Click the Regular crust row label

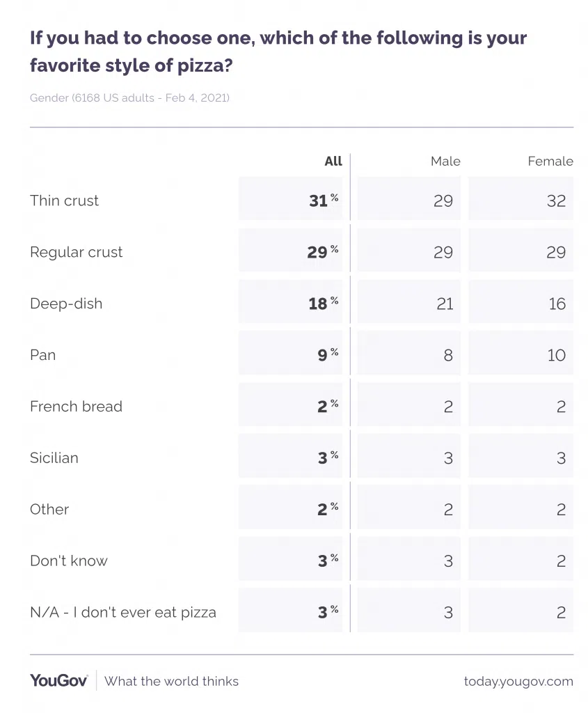[x=76, y=252]
